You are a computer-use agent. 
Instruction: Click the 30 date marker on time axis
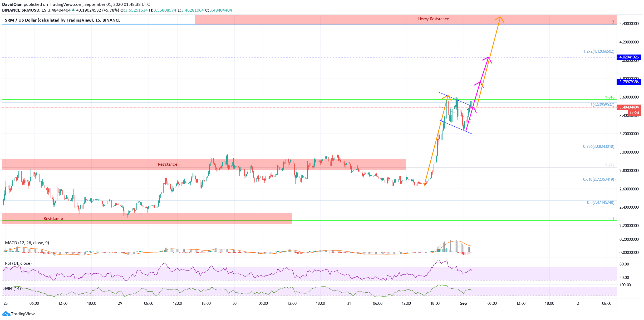pyautogui.click(x=234, y=303)
